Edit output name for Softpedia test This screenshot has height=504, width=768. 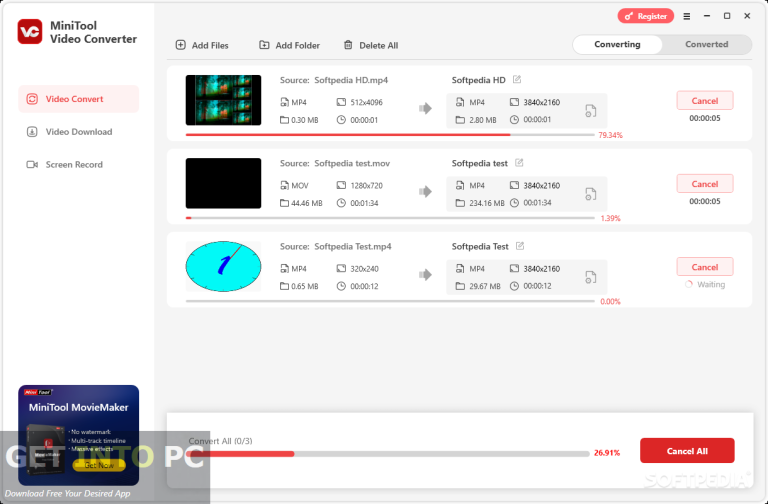click(519, 163)
